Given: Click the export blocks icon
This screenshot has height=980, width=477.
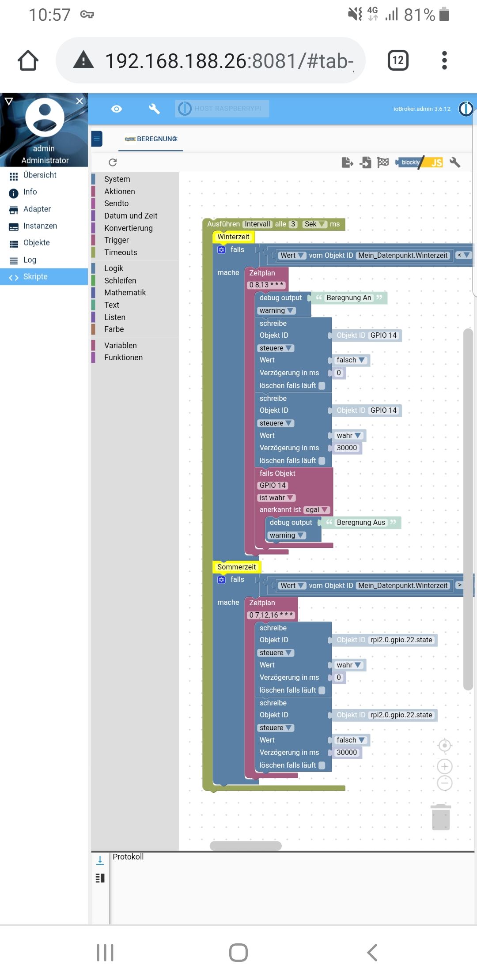Looking at the screenshot, I should pyautogui.click(x=348, y=162).
